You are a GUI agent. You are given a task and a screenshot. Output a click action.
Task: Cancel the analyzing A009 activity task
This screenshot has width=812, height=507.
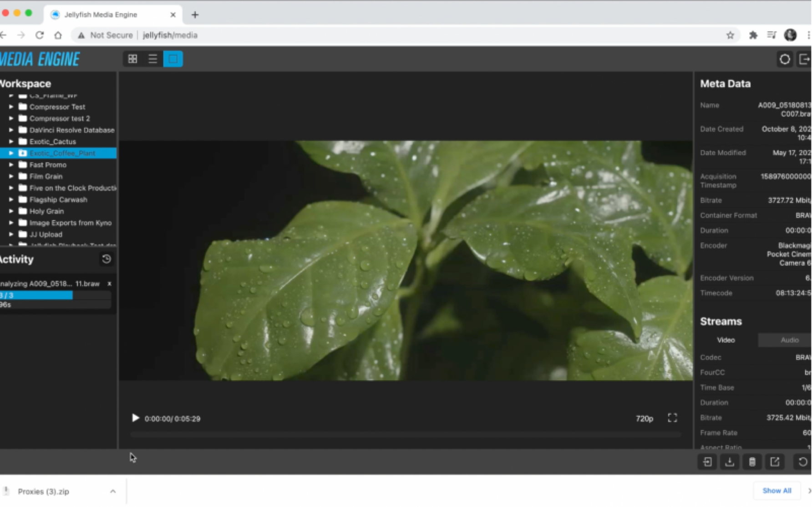109,284
